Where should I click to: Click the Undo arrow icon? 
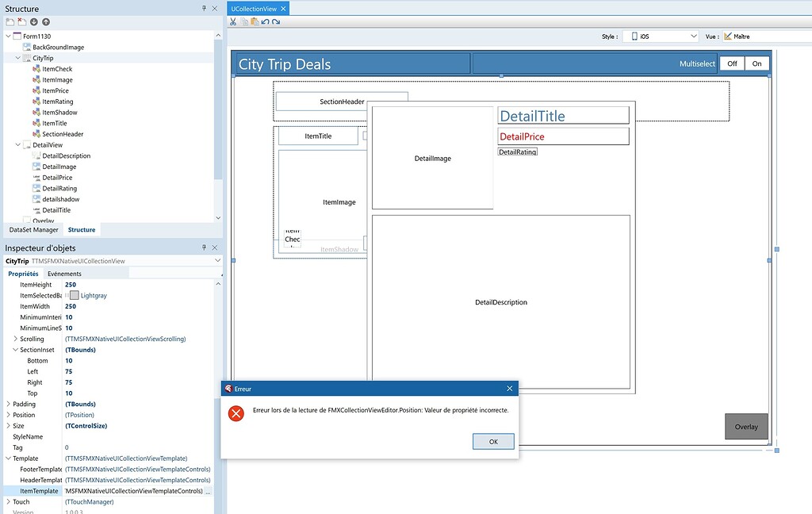[x=265, y=21]
